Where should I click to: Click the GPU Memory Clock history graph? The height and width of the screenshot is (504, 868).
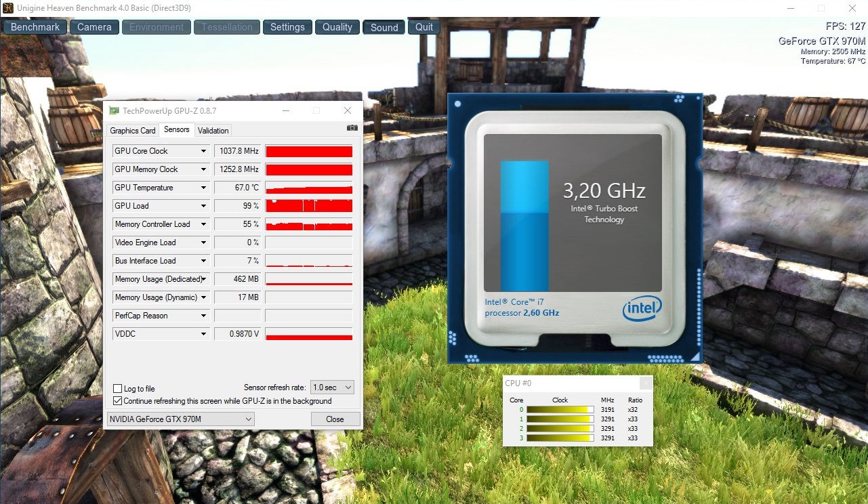coord(309,169)
